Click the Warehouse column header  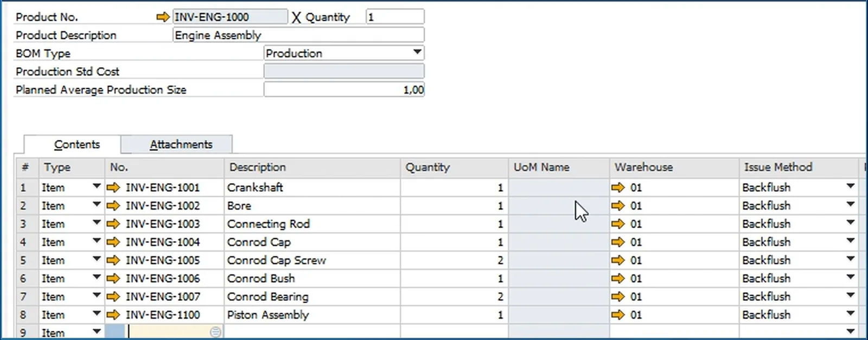[674, 167]
